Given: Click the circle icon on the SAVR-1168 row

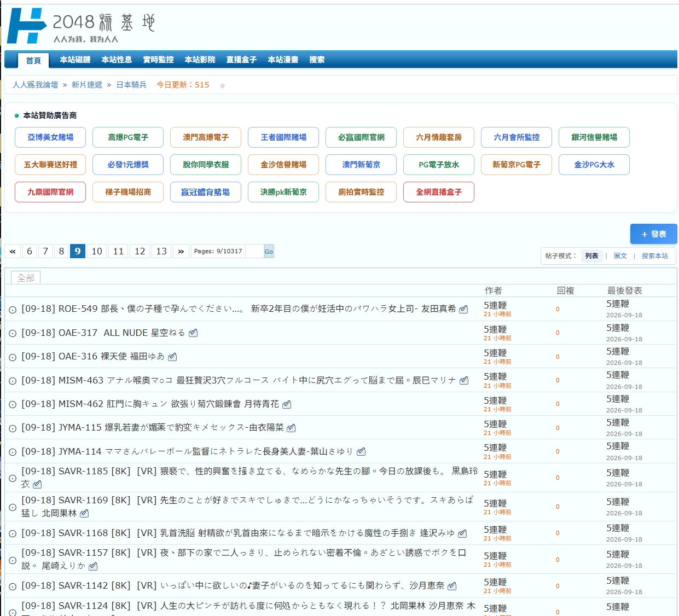Looking at the screenshot, I should 13,533.
